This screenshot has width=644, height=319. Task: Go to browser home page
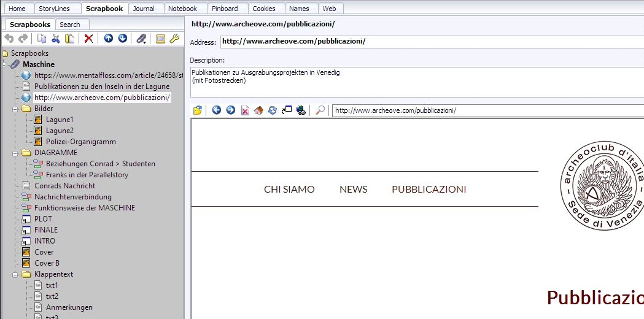(x=258, y=110)
